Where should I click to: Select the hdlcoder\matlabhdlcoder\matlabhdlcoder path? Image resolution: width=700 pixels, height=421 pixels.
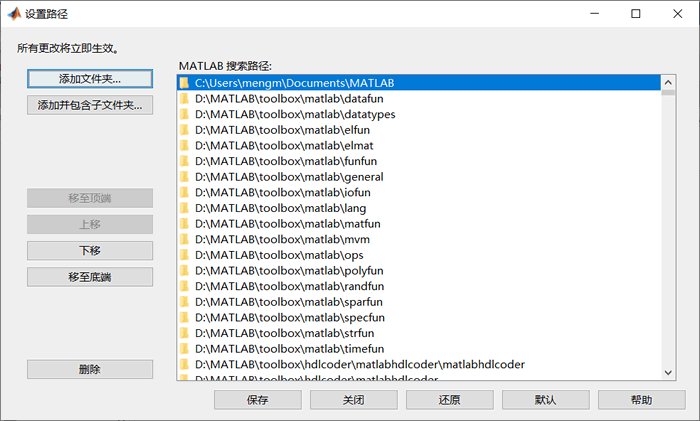point(419,364)
